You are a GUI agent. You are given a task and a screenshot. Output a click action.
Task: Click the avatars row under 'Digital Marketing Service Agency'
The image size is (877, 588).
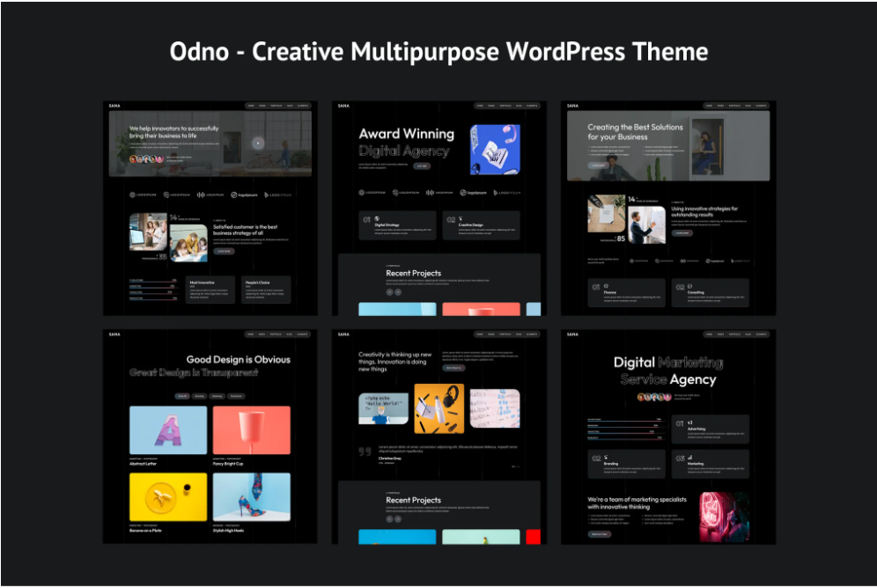(654, 397)
